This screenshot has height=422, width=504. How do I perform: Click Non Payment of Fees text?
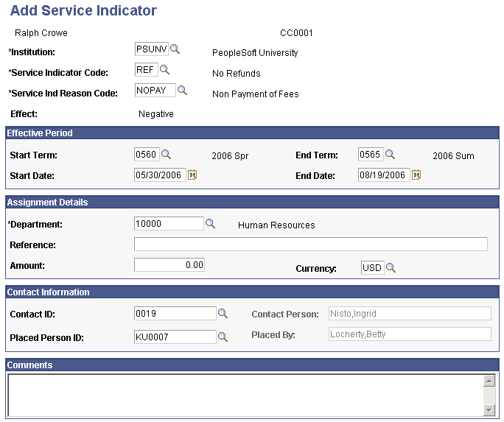pos(256,94)
